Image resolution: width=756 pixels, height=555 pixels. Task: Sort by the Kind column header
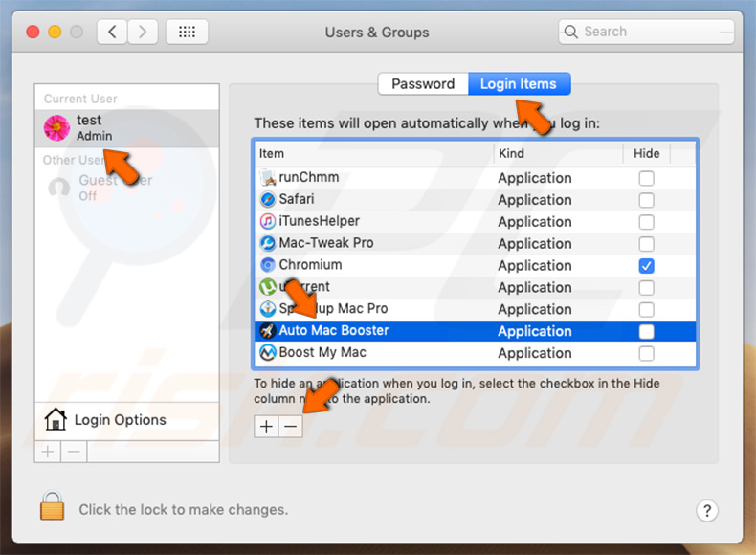(558, 154)
